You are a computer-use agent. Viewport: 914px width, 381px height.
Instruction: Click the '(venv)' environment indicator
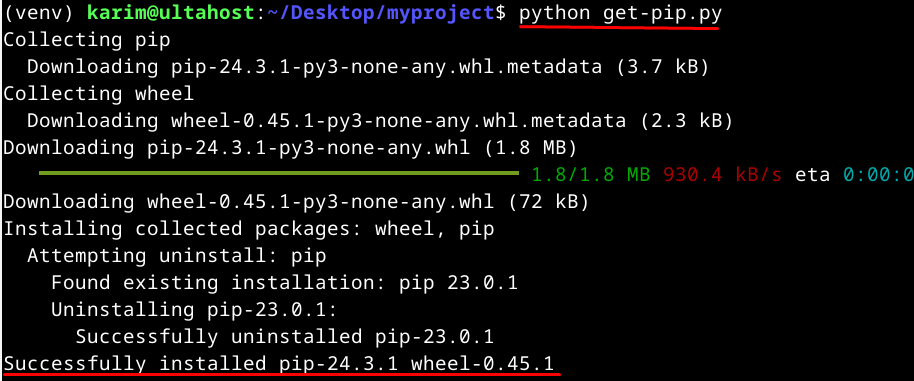(39, 14)
